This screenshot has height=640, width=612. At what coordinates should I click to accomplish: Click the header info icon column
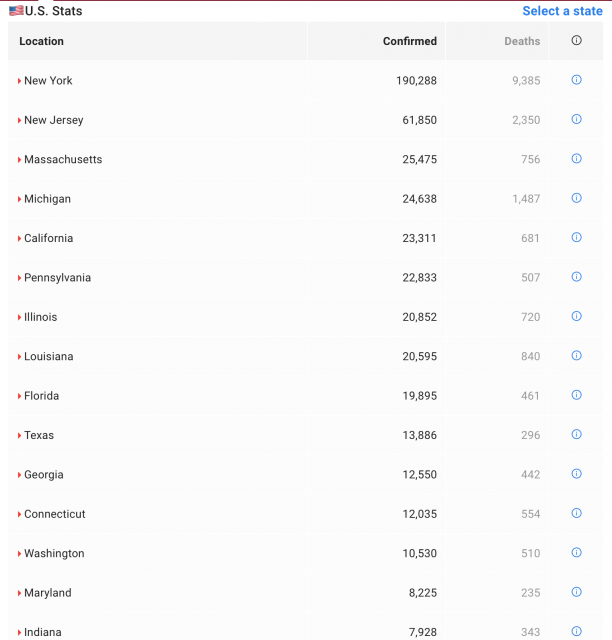pyautogui.click(x=576, y=41)
